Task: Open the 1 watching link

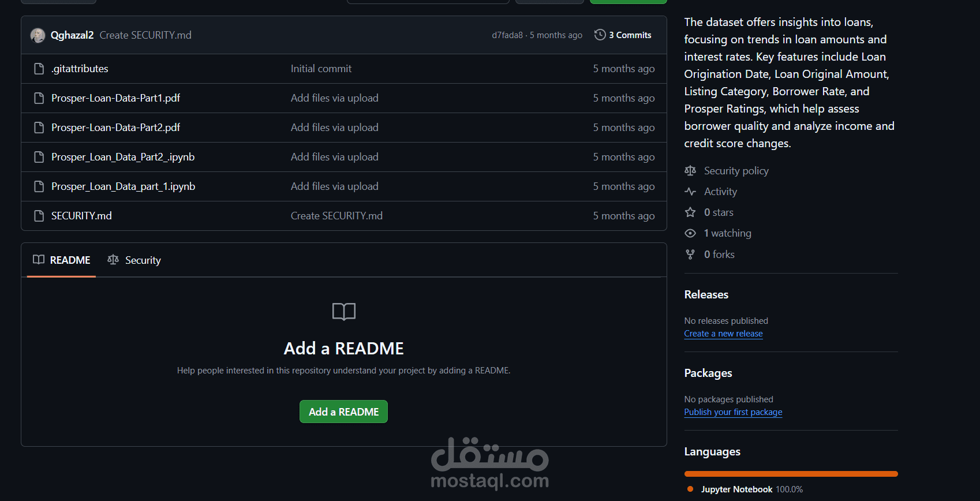Action: tap(728, 233)
